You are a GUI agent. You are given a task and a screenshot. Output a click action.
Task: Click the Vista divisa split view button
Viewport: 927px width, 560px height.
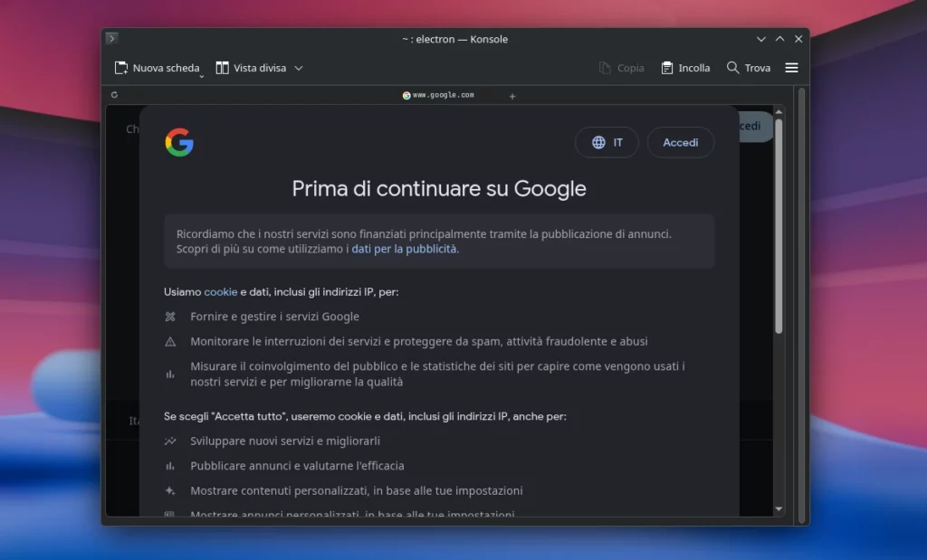[252, 68]
